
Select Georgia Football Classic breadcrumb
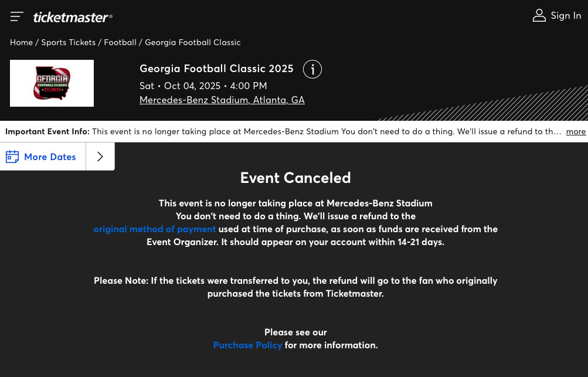pyautogui.click(x=193, y=42)
